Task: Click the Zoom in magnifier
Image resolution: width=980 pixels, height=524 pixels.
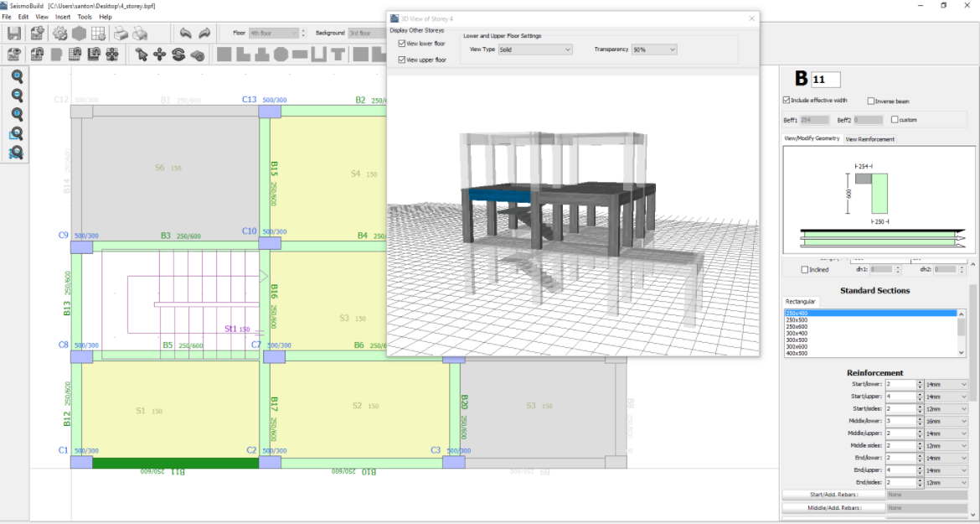Action: point(17,76)
